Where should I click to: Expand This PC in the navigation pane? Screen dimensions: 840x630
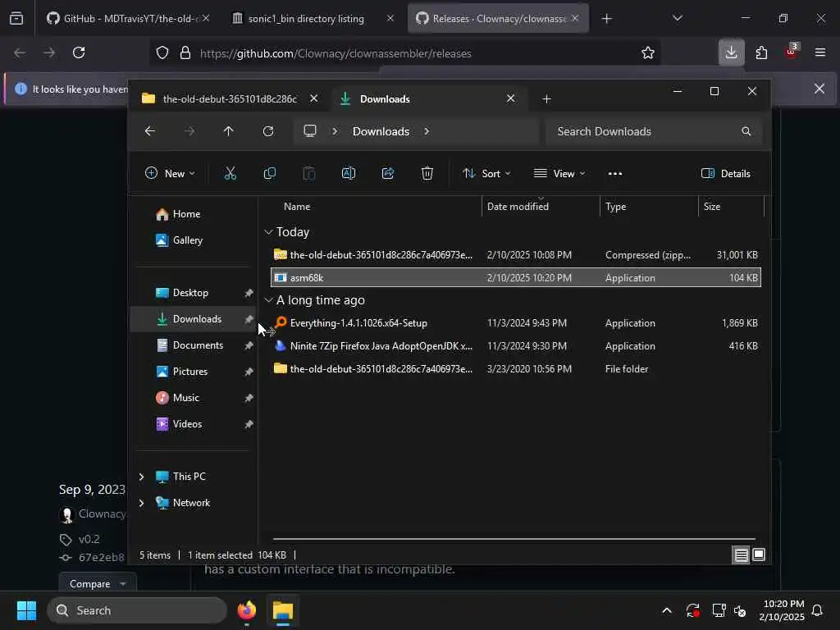pos(141,477)
